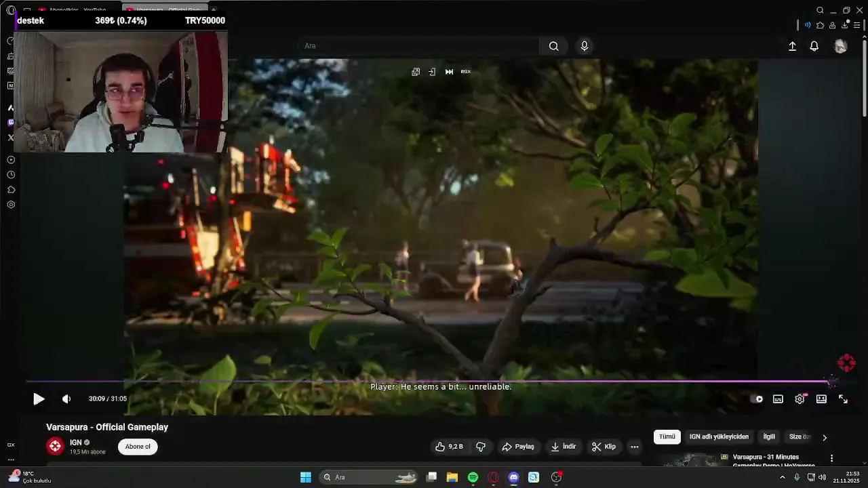Download the video via 'İndir'
The width and height of the screenshot is (868, 488).
pyautogui.click(x=564, y=447)
